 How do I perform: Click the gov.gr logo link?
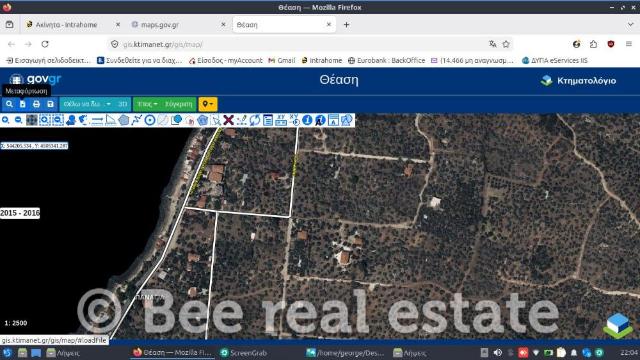(x=35, y=79)
